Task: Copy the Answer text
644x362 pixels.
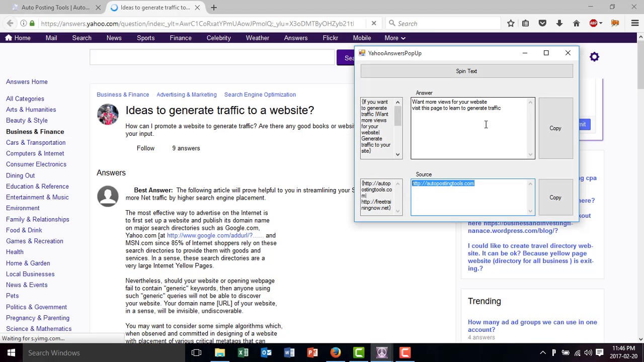Action: coord(555,128)
